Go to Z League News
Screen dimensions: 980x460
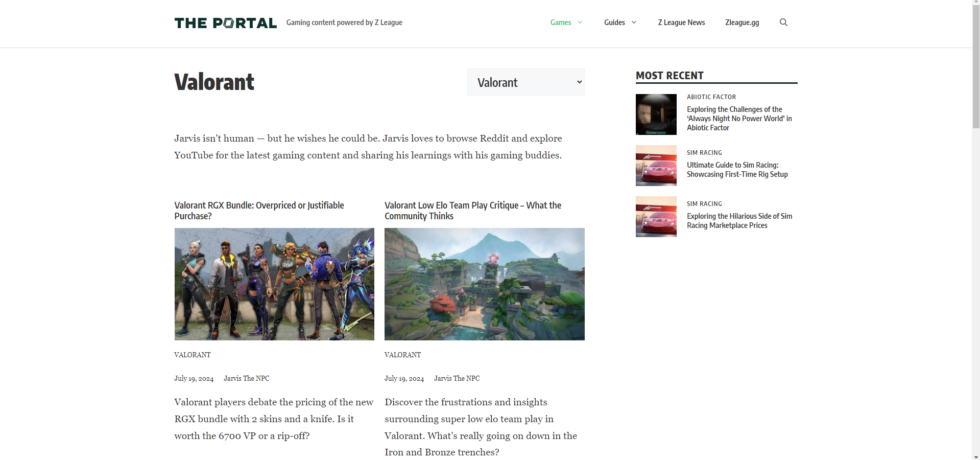pos(681,22)
